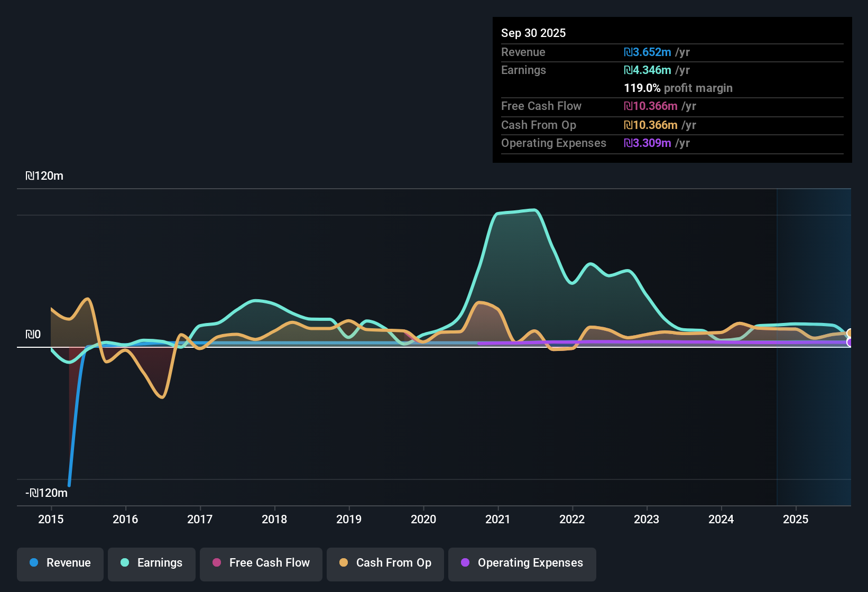Click the blue Revenue legend dot

[x=34, y=562]
